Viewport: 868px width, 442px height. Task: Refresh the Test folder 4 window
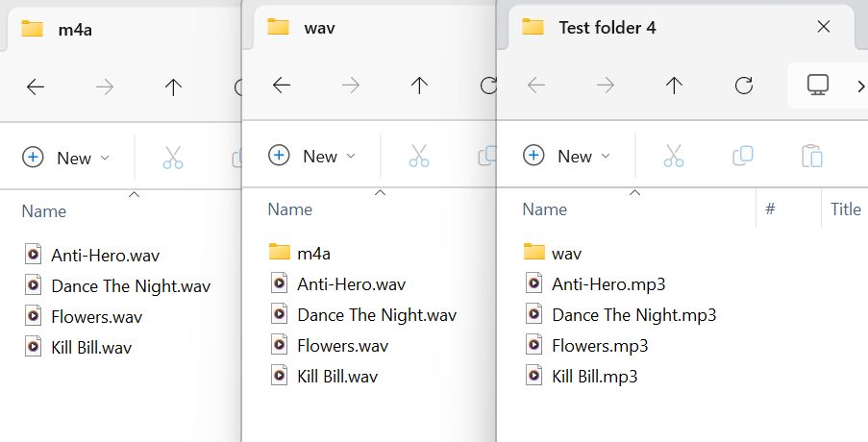click(743, 86)
